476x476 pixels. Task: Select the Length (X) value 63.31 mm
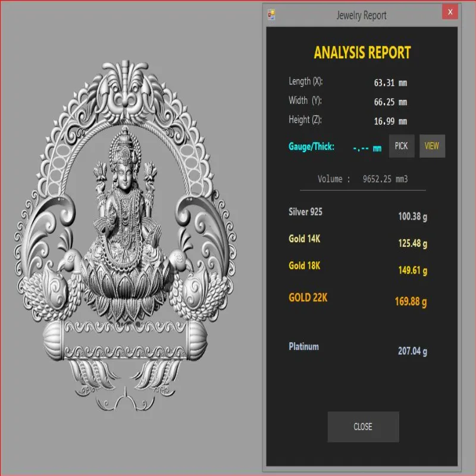point(390,83)
